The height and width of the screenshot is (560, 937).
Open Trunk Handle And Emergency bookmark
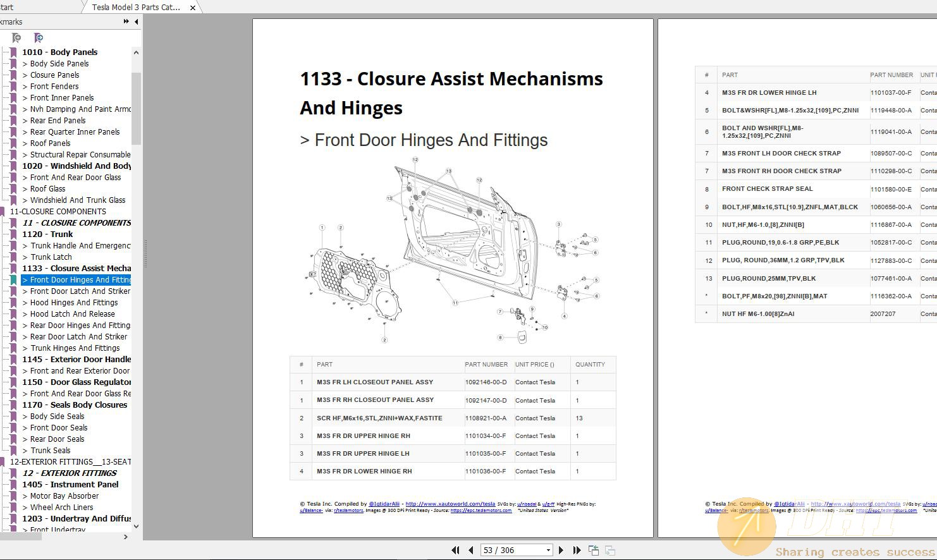[x=77, y=246]
